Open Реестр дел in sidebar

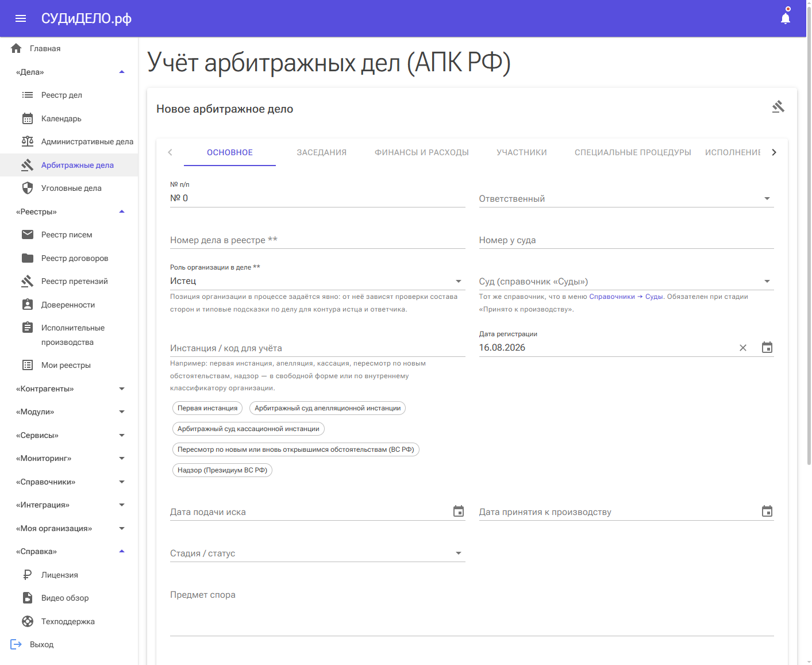click(69, 95)
